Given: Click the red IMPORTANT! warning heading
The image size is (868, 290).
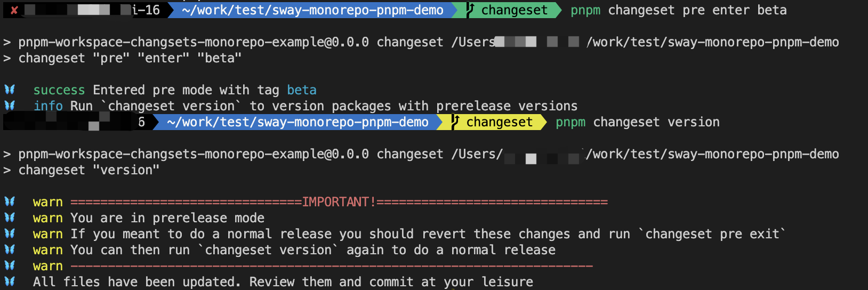Looking at the screenshot, I should [339, 202].
